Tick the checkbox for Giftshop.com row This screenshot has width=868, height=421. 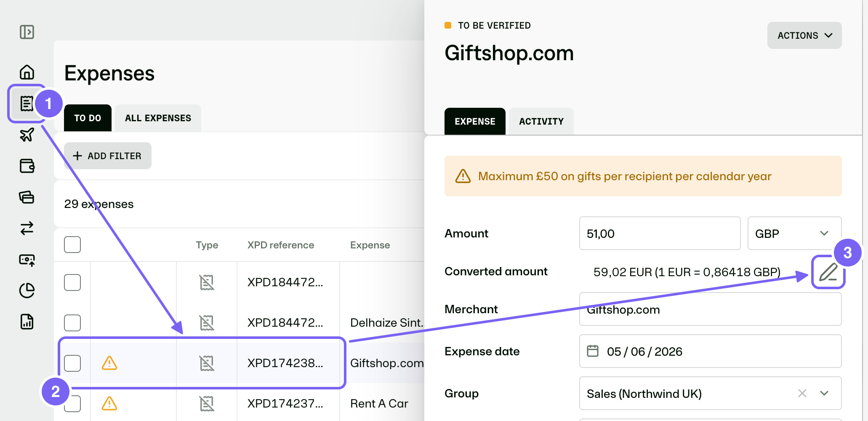72,363
